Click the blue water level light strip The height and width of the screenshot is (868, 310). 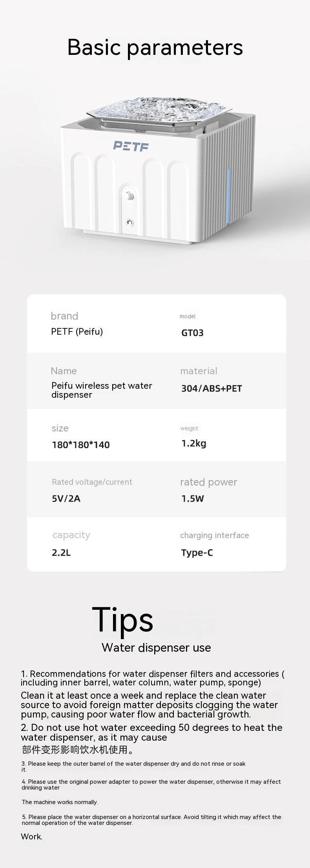[x=229, y=187]
